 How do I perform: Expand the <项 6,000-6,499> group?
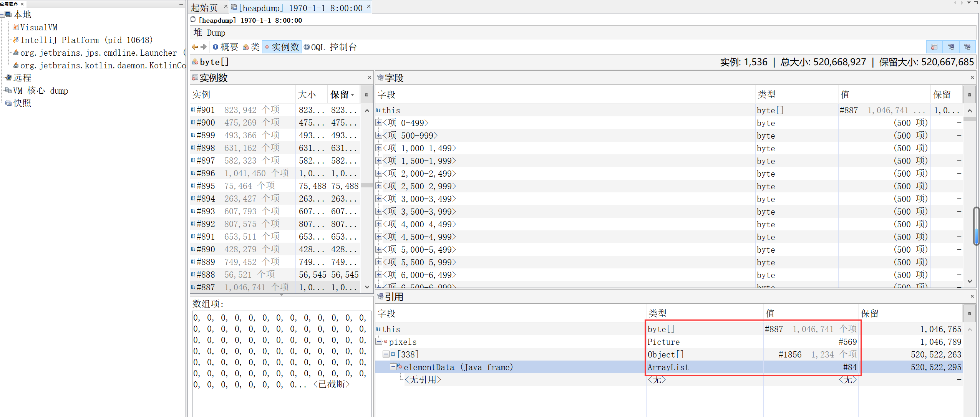[x=379, y=275]
